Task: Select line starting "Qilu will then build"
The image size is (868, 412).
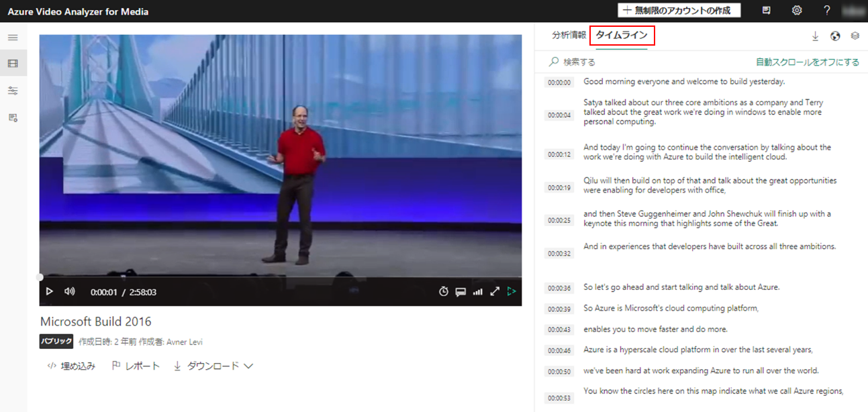Action: coord(710,185)
